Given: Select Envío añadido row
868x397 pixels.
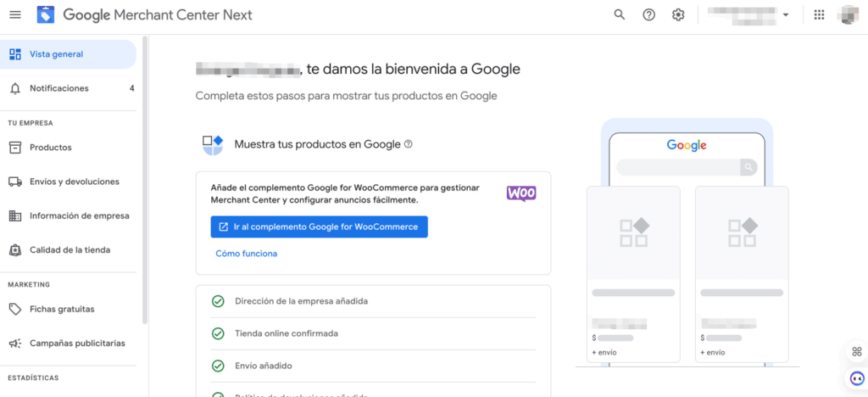Looking at the screenshot, I should [x=374, y=366].
